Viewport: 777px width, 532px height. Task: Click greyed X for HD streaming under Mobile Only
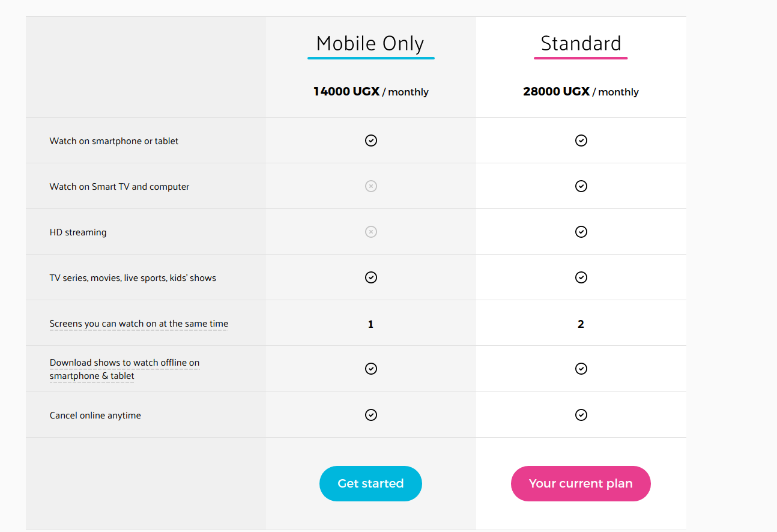click(x=371, y=232)
